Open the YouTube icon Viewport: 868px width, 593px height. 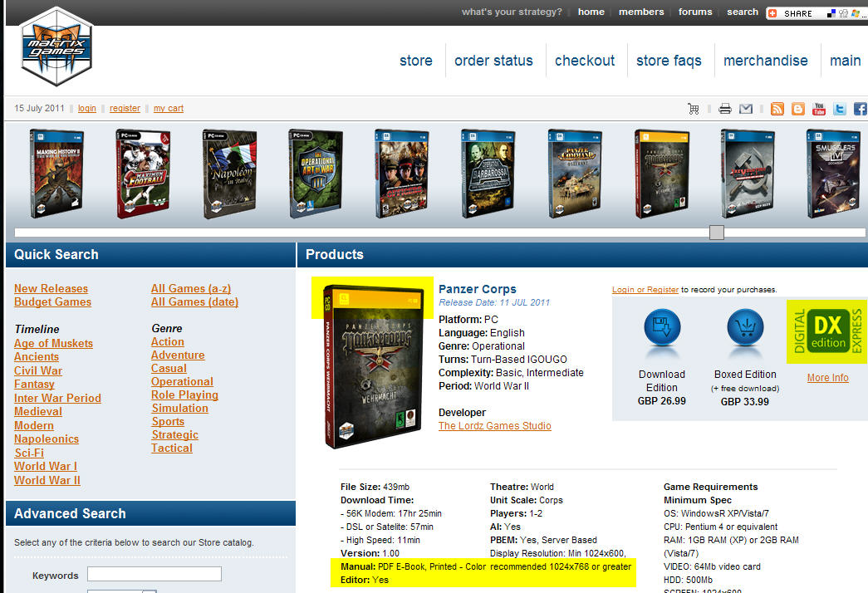point(819,109)
